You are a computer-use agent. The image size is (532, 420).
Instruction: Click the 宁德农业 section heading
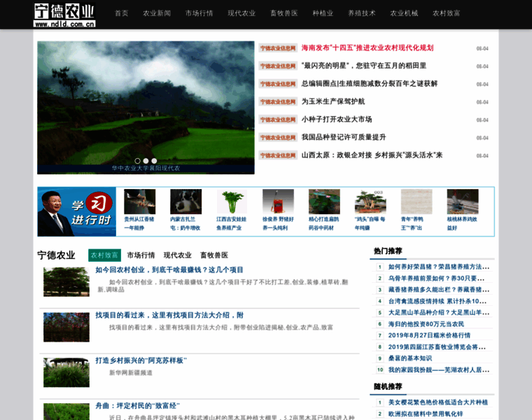56,255
